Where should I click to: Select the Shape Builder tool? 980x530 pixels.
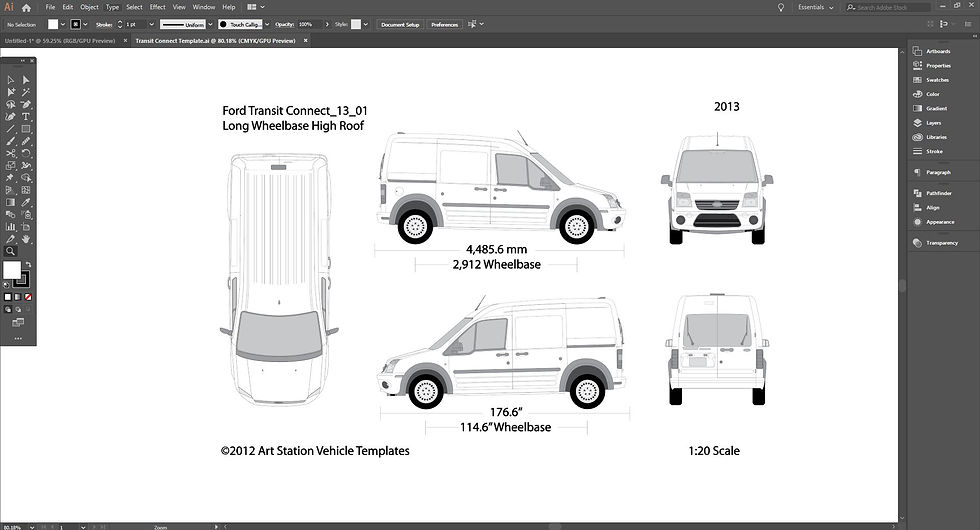pyautogui.click(x=26, y=178)
